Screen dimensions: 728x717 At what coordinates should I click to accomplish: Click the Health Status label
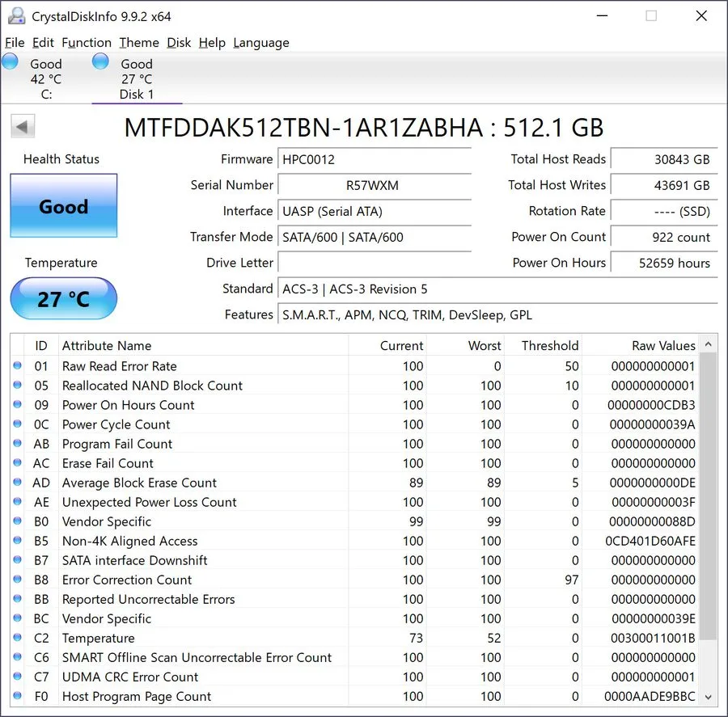pyautogui.click(x=61, y=159)
